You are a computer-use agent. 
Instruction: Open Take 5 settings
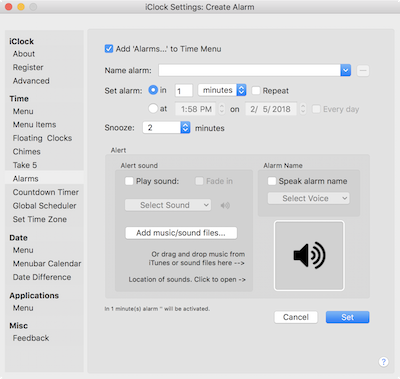[25, 165]
